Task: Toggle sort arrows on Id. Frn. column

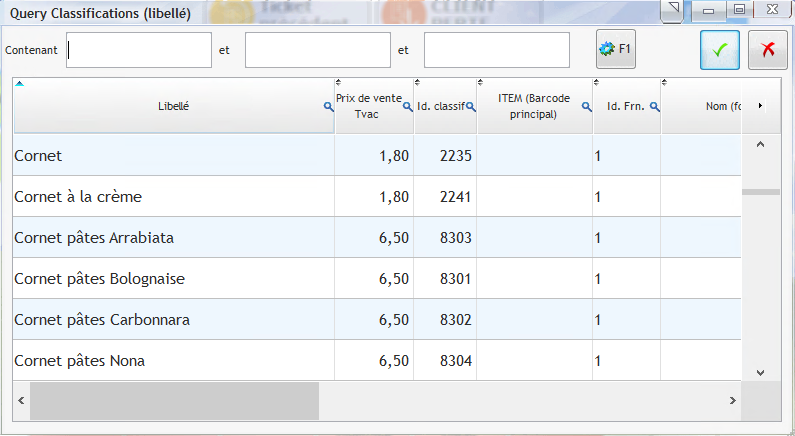Action: (598, 83)
